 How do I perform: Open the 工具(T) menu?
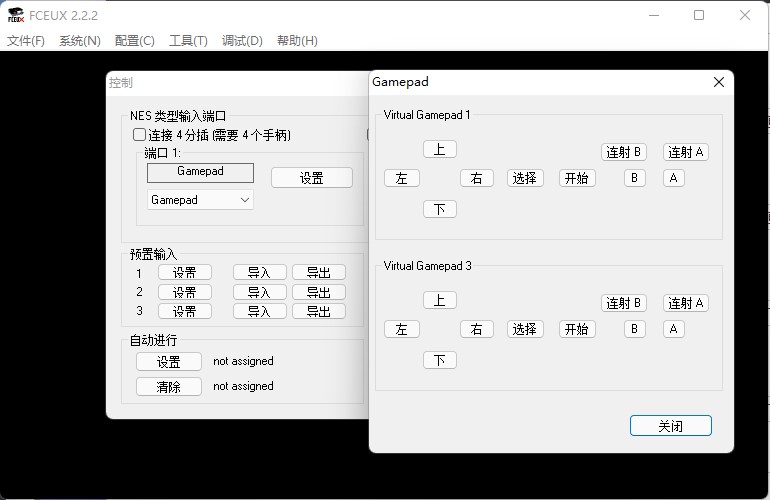[188, 41]
